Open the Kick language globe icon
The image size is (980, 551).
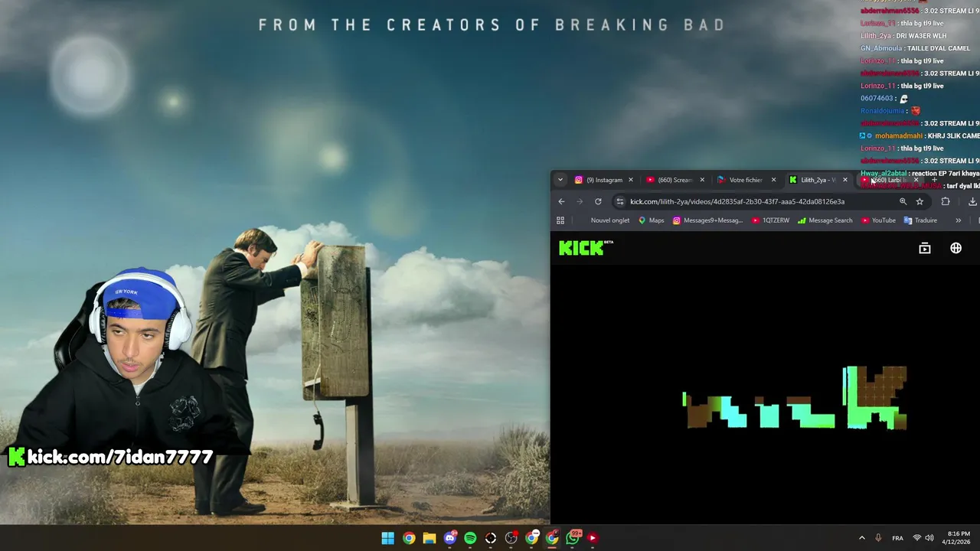coord(955,248)
